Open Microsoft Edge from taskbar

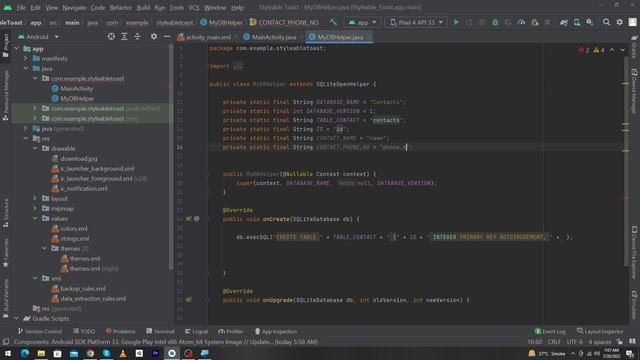click(25, 353)
